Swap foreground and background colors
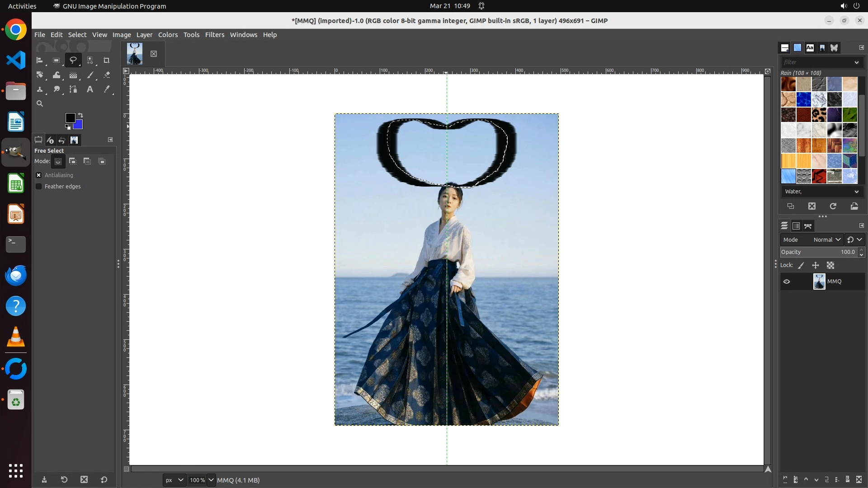 80,115
